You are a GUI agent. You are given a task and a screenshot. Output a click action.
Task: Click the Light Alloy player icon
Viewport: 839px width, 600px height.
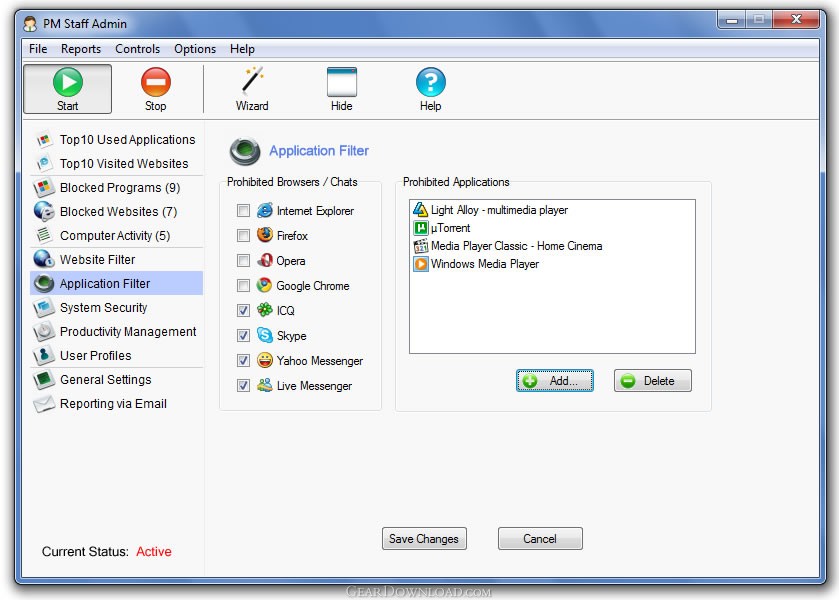point(421,210)
